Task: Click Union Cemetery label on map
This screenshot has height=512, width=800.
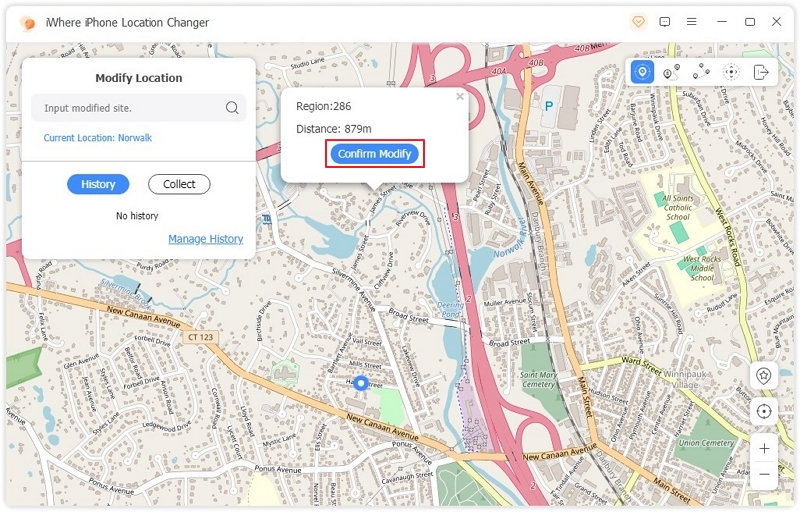Action: point(706,443)
